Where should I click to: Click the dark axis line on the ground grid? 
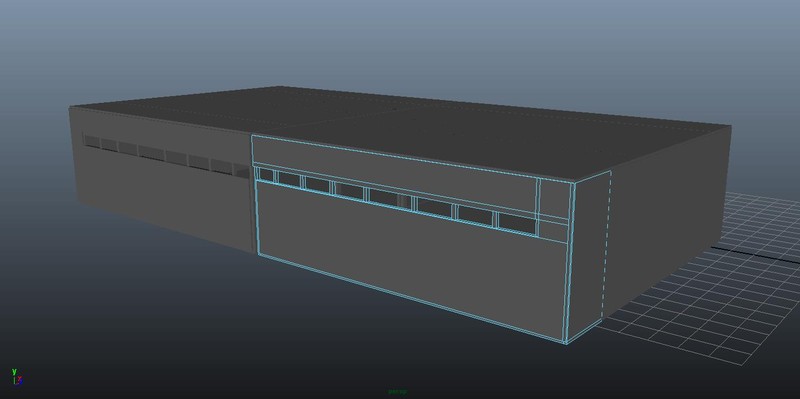click(755, 254)
